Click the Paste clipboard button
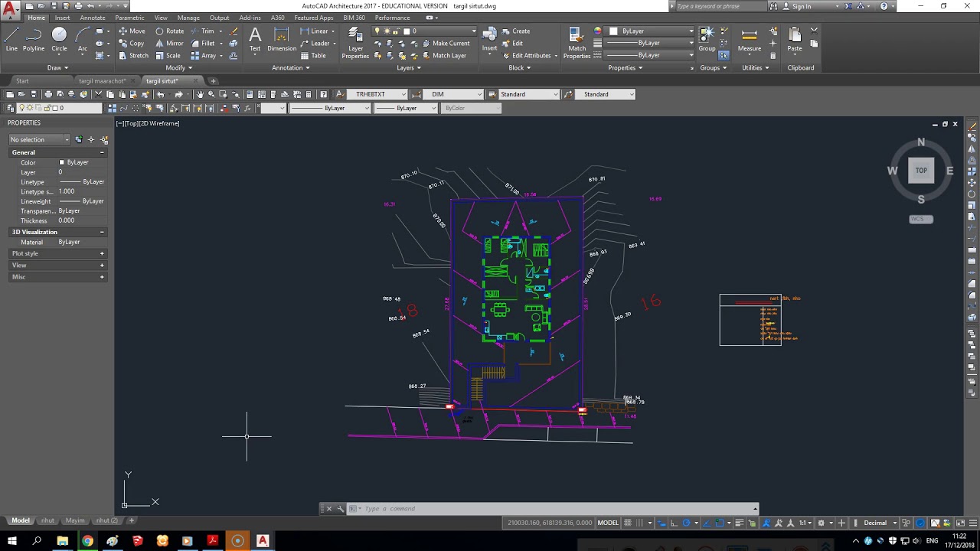This screenshot has width=980, height=551. 795,39
